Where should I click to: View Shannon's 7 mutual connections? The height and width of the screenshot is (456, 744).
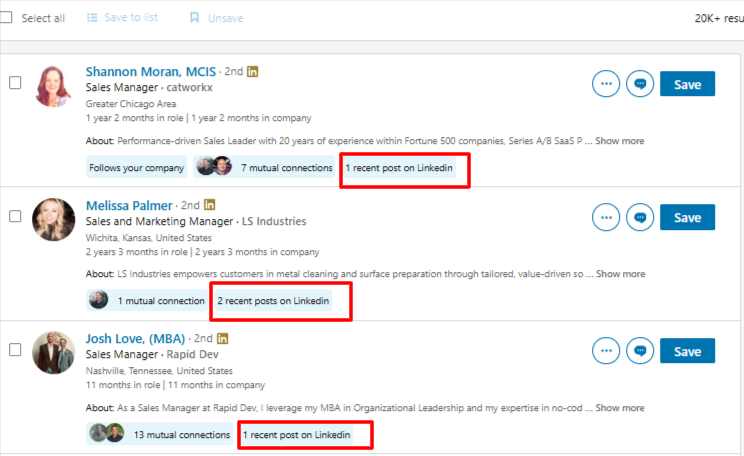tap(264, 168)
